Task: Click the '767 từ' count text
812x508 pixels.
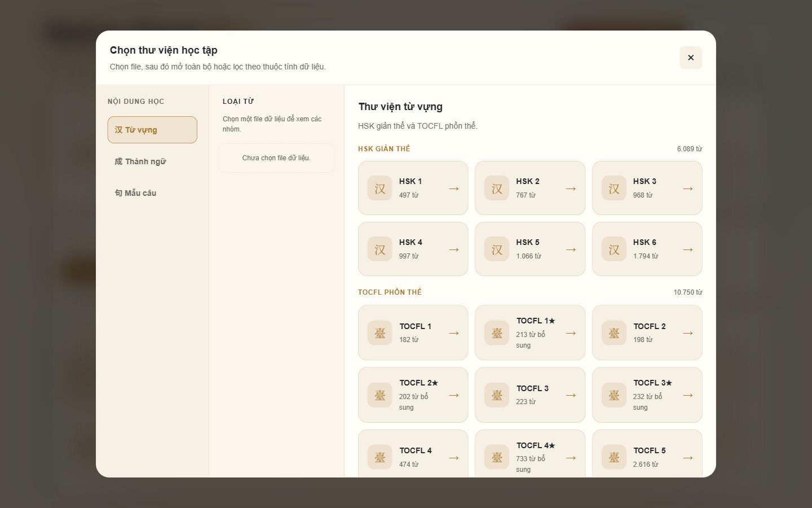Action: (526, 195)
